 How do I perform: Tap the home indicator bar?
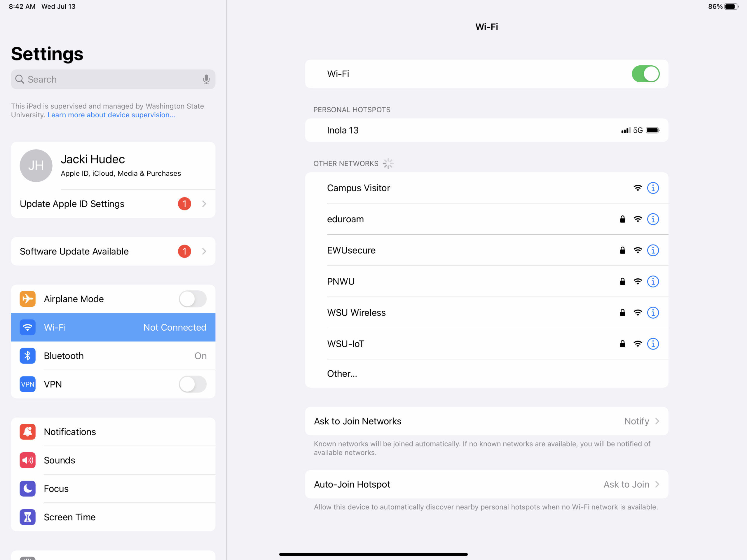(x=373, y=554)
